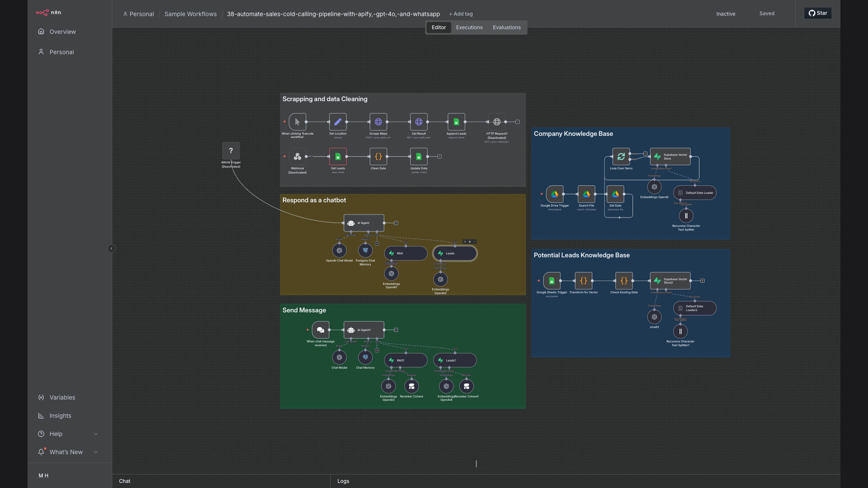Select the Google Sheets Trigger node

(x=552, y=281)
